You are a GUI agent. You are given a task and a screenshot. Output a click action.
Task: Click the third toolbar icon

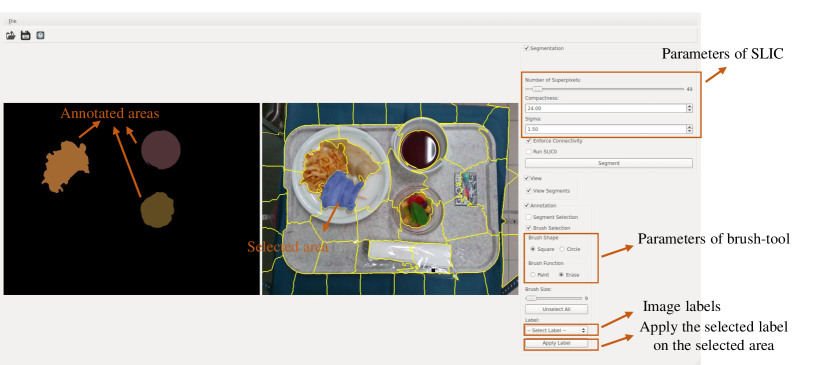tap(40, 35)
